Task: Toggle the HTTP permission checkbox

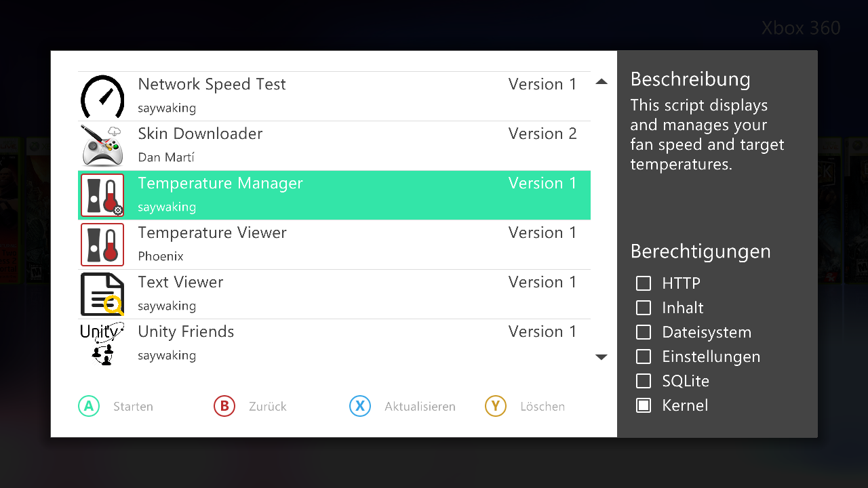Action: click(644, 283)
